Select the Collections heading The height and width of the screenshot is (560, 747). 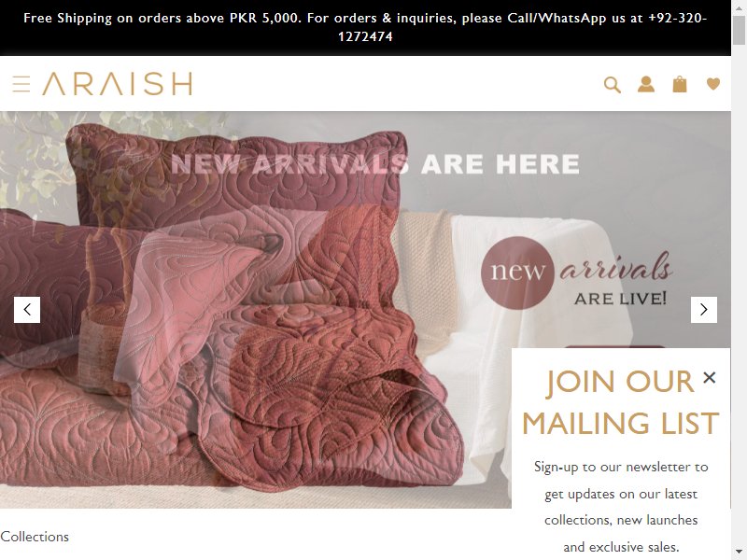click(x=35, y=537)
